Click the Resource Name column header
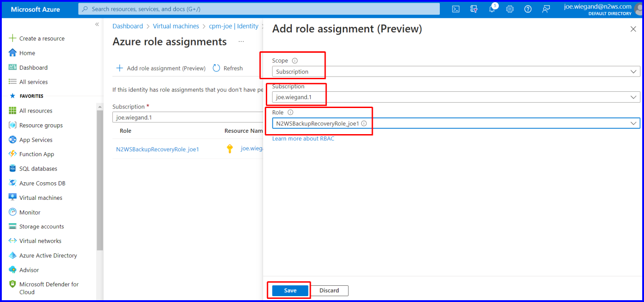644x302 pixels. coord(243,131)
